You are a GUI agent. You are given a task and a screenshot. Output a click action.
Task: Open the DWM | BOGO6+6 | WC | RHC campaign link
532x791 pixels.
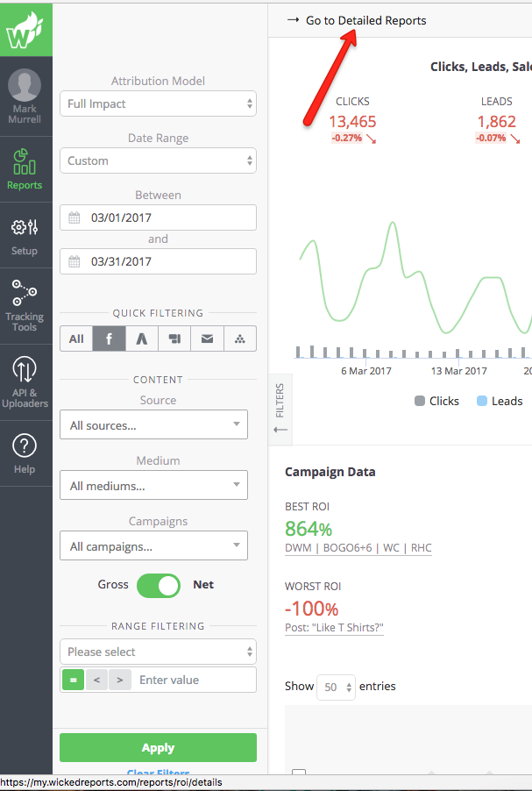coord(358,548)
